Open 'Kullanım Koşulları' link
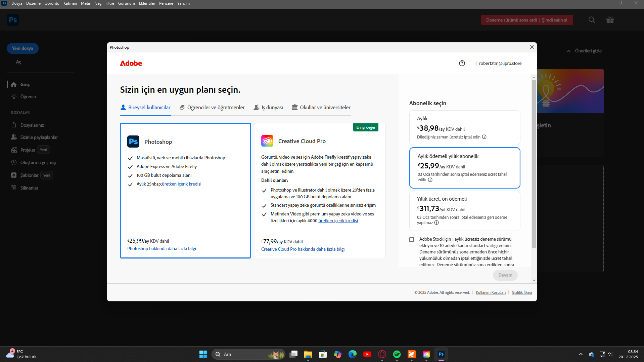Viewport: 644px width, 362px height. [x=491, y=292]
